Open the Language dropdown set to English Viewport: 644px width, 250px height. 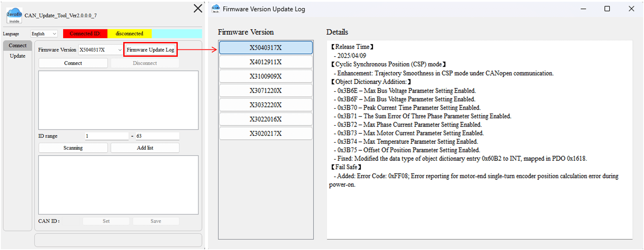point(44,34)
